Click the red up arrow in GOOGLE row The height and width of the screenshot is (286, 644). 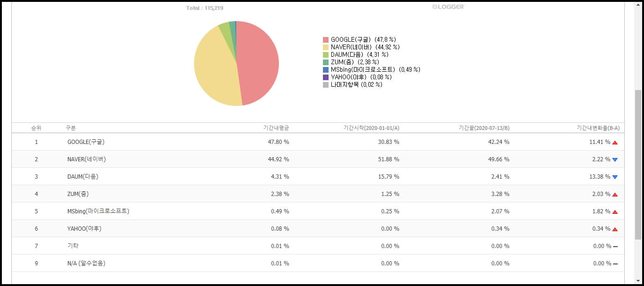click(x=615, y=142)
